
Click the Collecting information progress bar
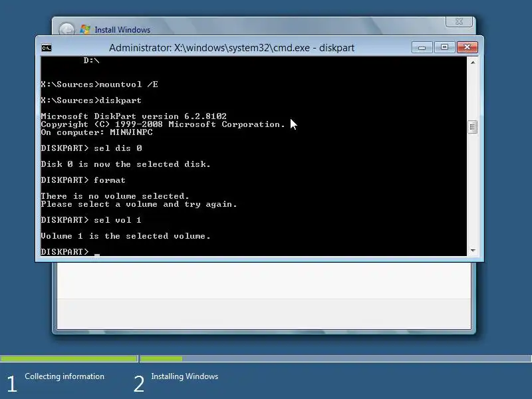click(x=69, y=358)
